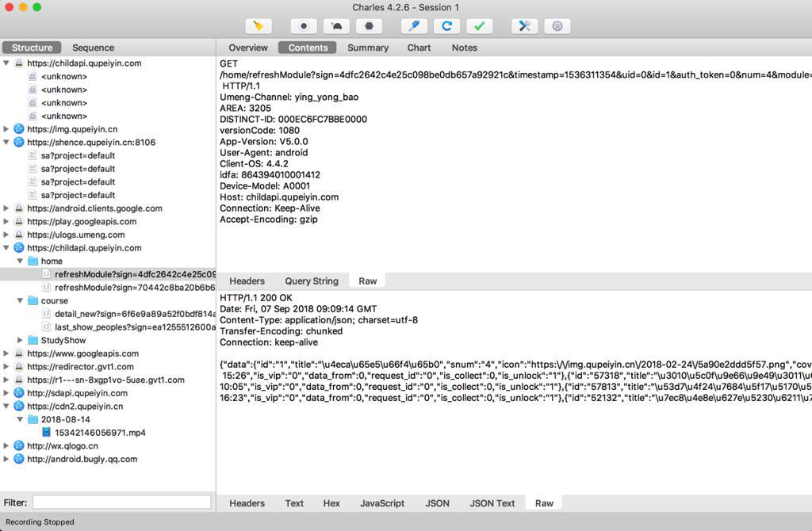Toggle the Record button in toolbar
This screenshot has height=531, width=812.
tap(304, 26)
